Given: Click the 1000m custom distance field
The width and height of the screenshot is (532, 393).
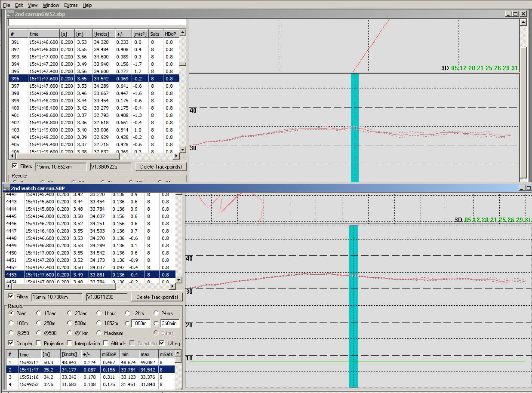Looking at the screenshot, I should pos(140,323).
